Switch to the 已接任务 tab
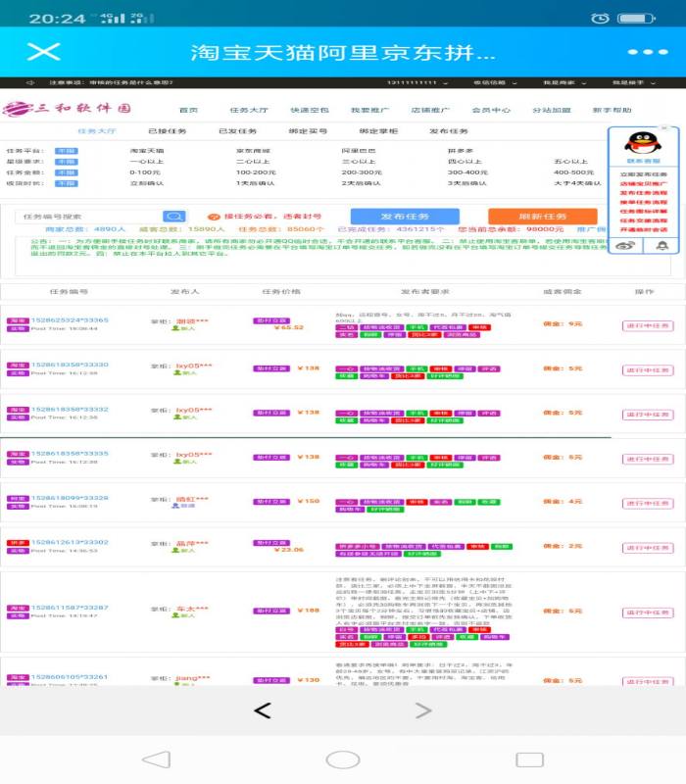Screen dimensions: 686x784 (167, 130)
